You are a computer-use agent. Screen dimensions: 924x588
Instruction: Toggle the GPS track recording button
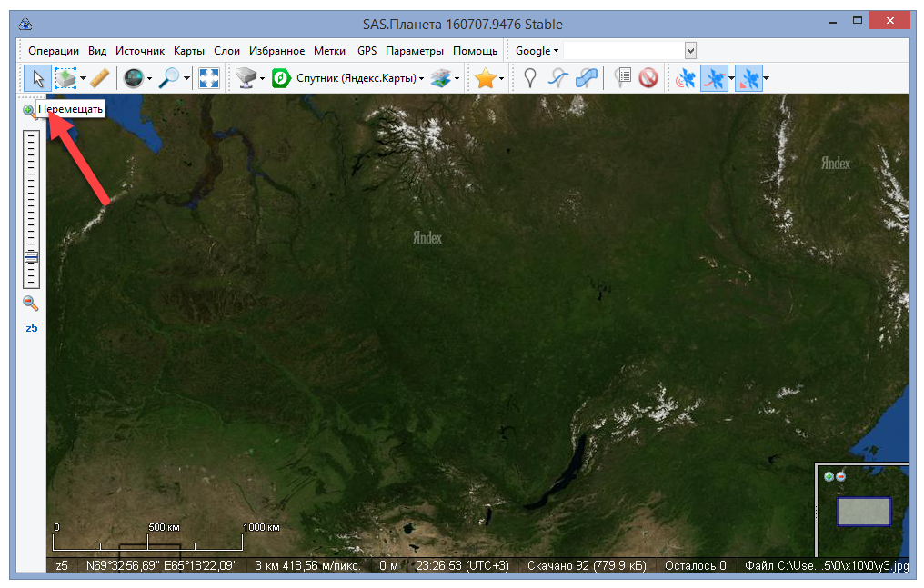(714, 79)
